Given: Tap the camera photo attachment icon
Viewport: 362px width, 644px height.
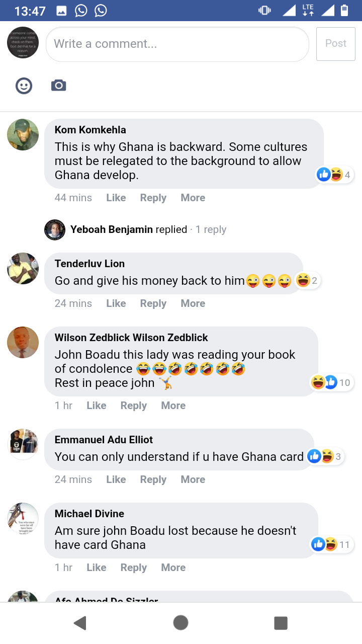Looking at the screenshot, I should (59, 86).
